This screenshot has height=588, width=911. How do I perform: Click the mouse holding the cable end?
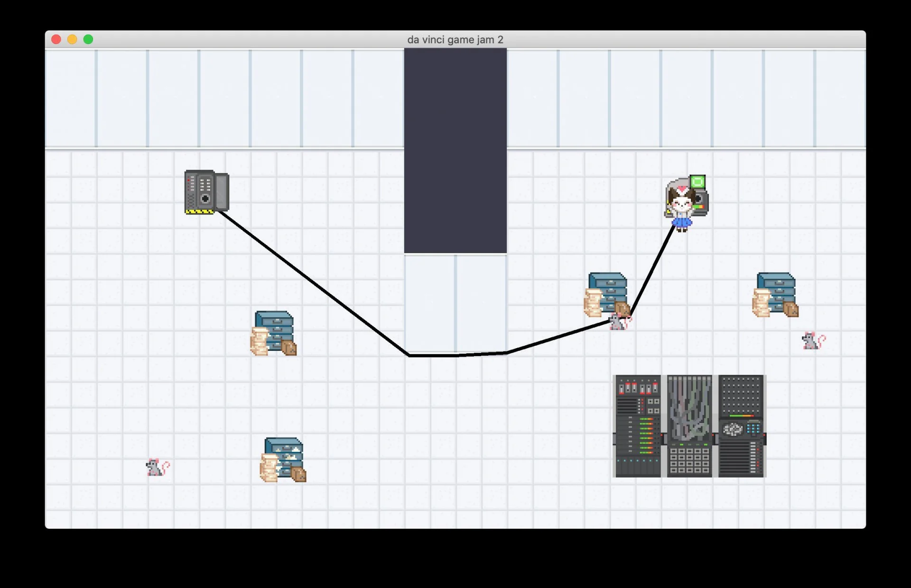point(620,322)
